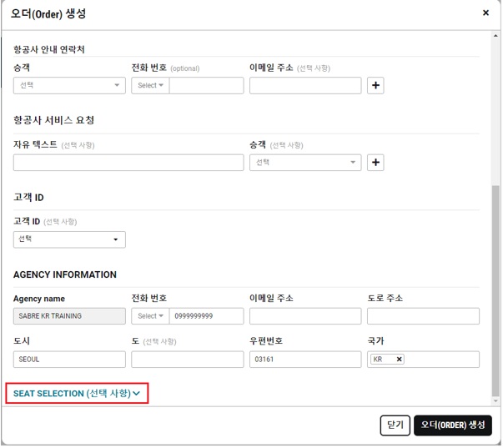The height and width of the screenshot is (448, 503).
Task: Open the 승객 dropdown under airline contact
Action: (x=69, y=85)
